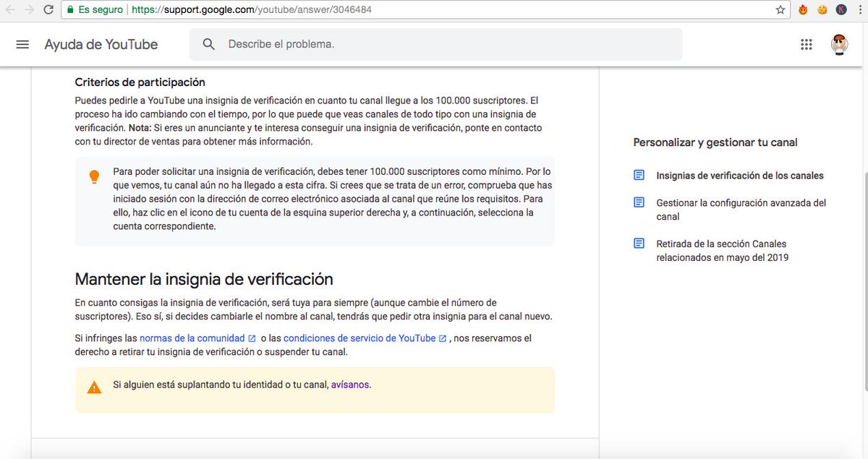Image resolution: width=868 pixels, height=459 pixels.
Task: Open the 'normas de la comunidad' link
Action: pyautogui.click(x=192, y=338)
